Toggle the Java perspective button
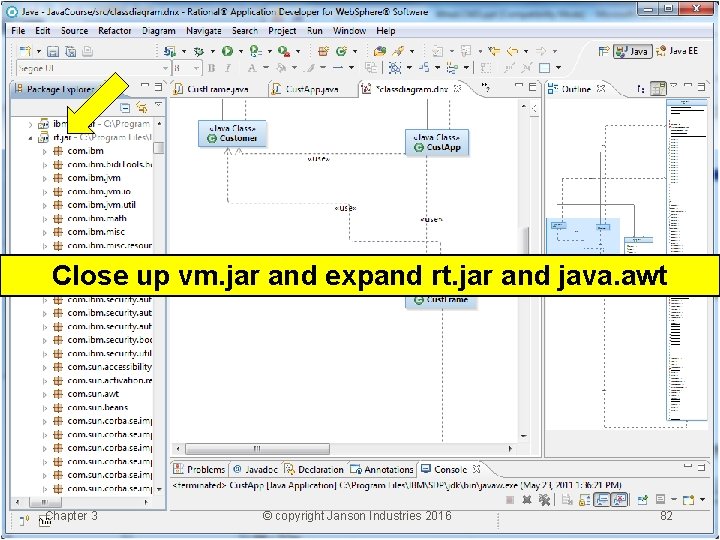The height and width of the screenshot is (540, 720). 632,51
